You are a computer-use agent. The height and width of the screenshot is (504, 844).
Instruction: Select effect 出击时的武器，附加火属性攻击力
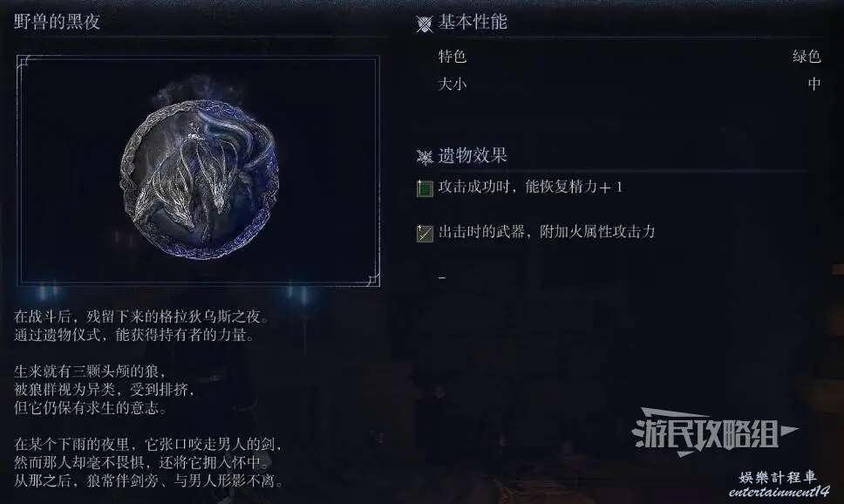click(547, 232)
